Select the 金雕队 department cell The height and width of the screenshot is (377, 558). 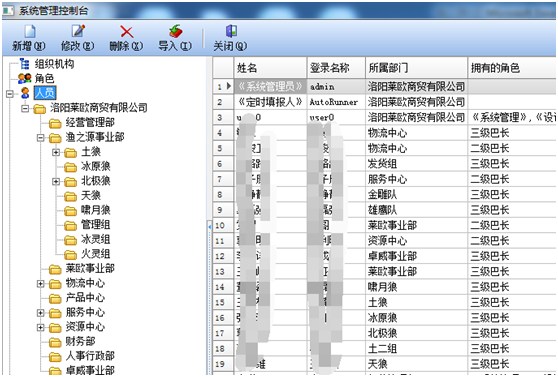click(417, 194)
